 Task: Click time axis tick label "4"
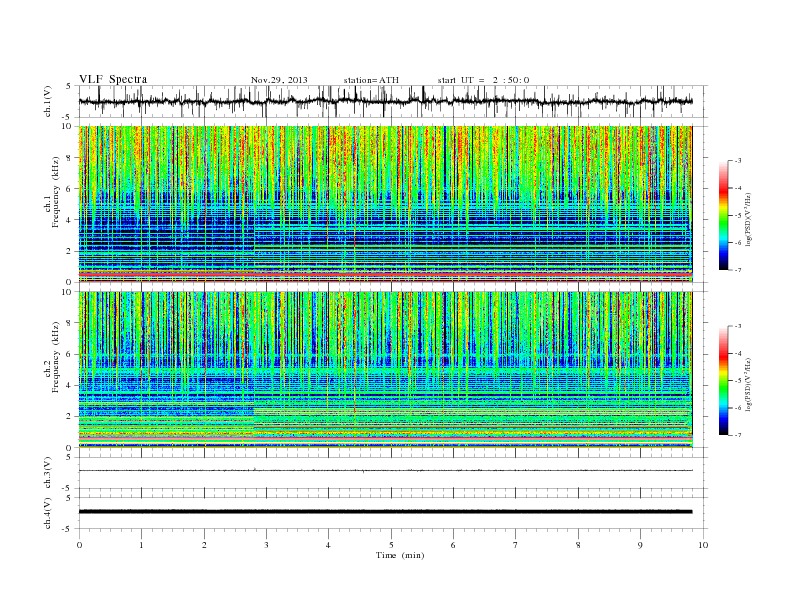329,545
